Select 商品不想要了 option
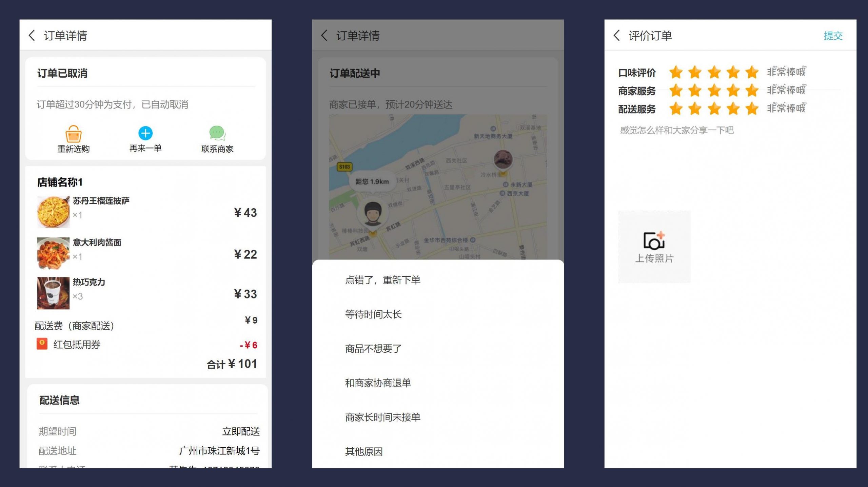 click(373, 349)
